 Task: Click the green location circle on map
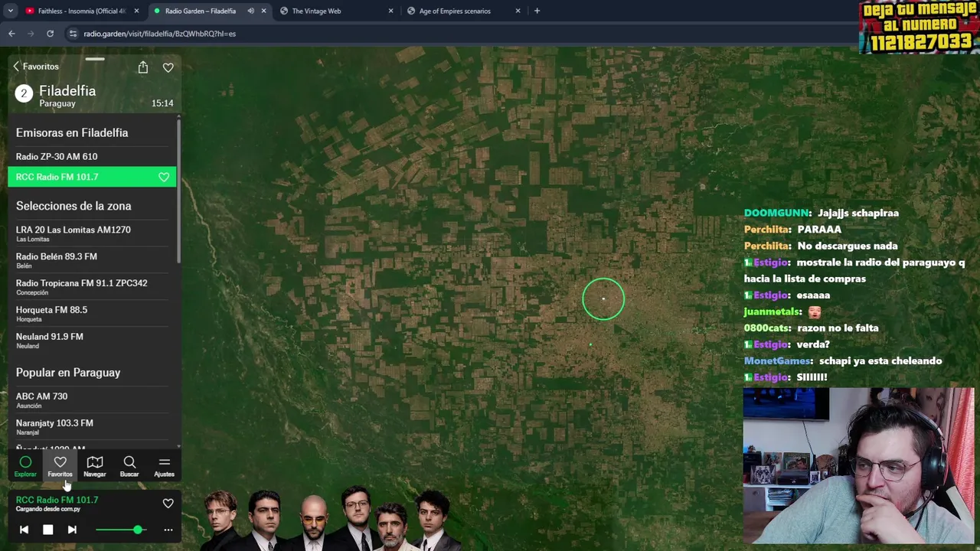tap(603, 298)
